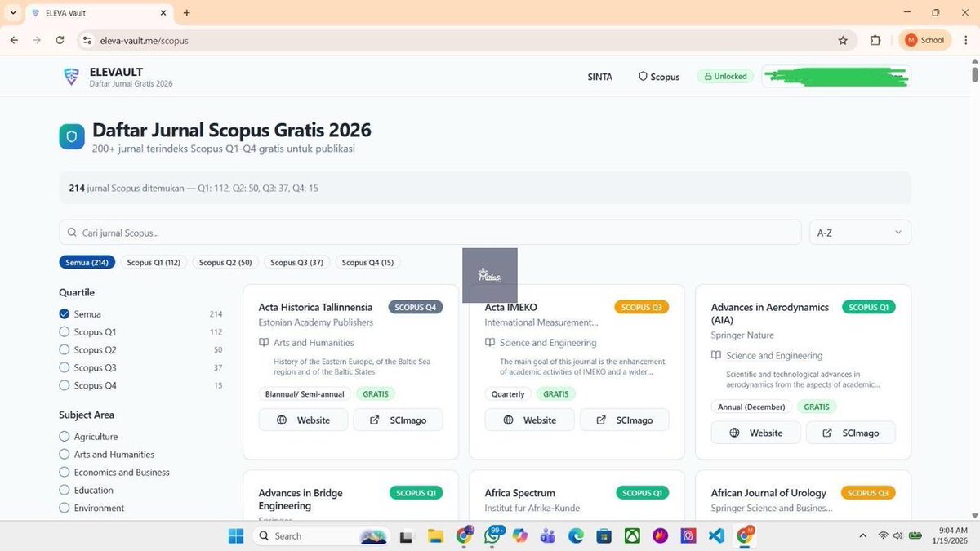Click the Unlocked status badge

click(x=725, y=76)
